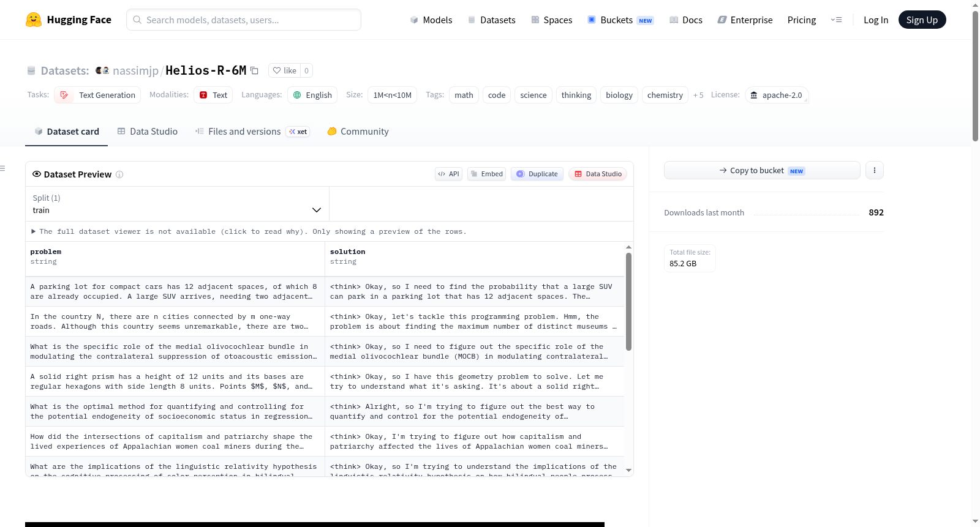The image size is (980, 527).
Task: Click the Hugging Face logo icon
Action: (34, 20)
